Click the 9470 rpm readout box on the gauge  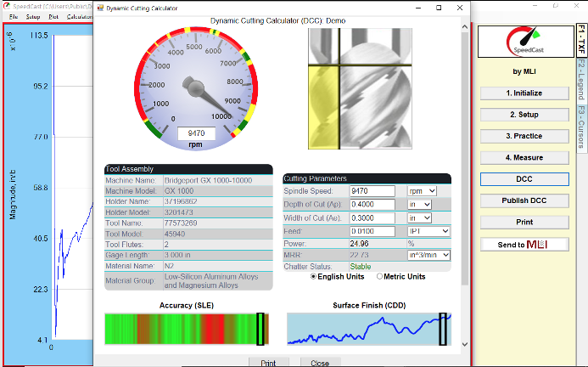pos(196,133)
